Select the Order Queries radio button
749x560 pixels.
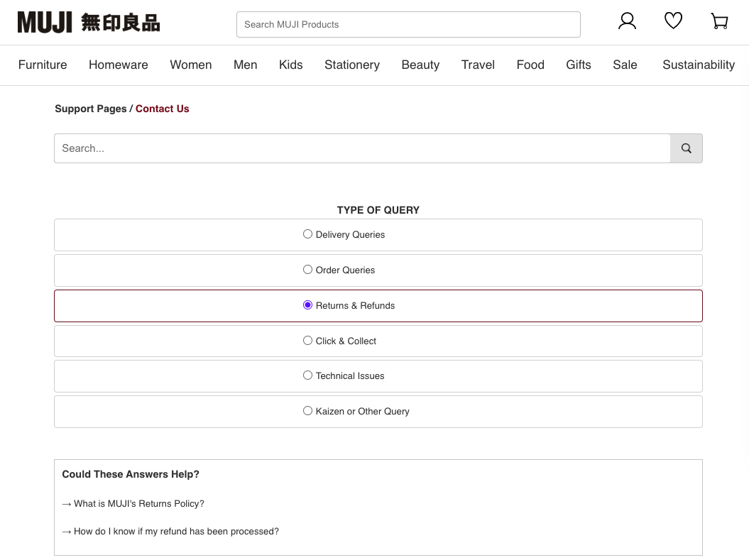307,269
